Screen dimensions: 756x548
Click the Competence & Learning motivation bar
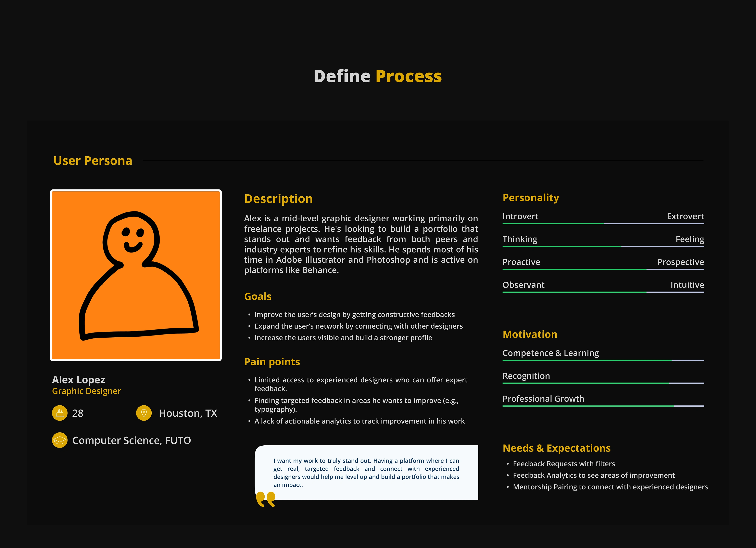pyautogui.click(x=603, y=360)
